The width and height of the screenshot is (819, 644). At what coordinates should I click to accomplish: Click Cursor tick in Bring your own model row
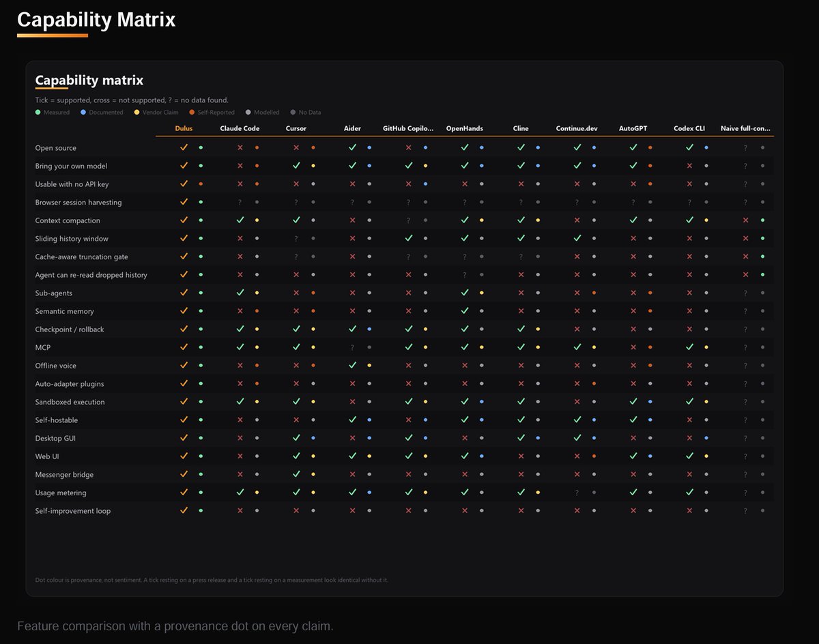(x=296, y=166)
